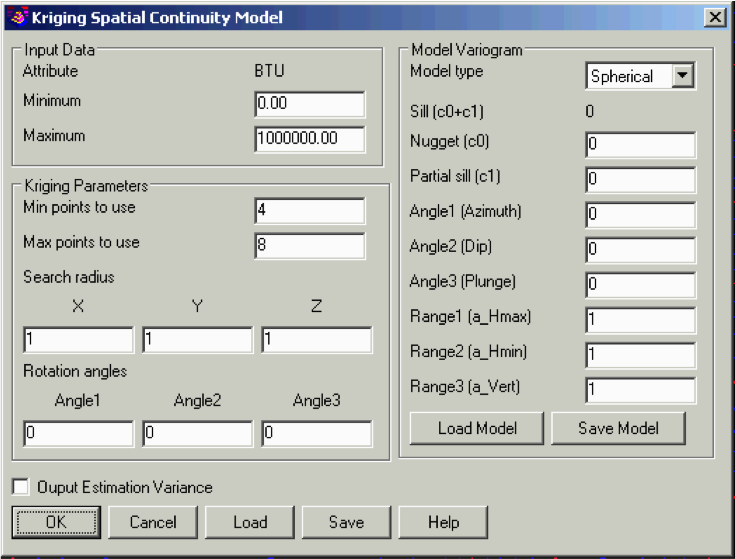Focus the Maximum input field
This screenshot has height=559, width=735.
(310, 139)
